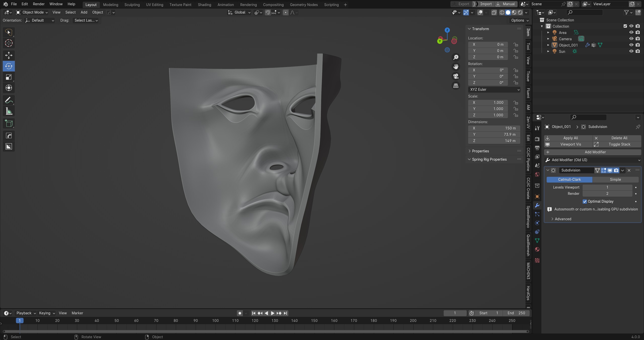Open the Edit menu

click(x=25, y=4)
